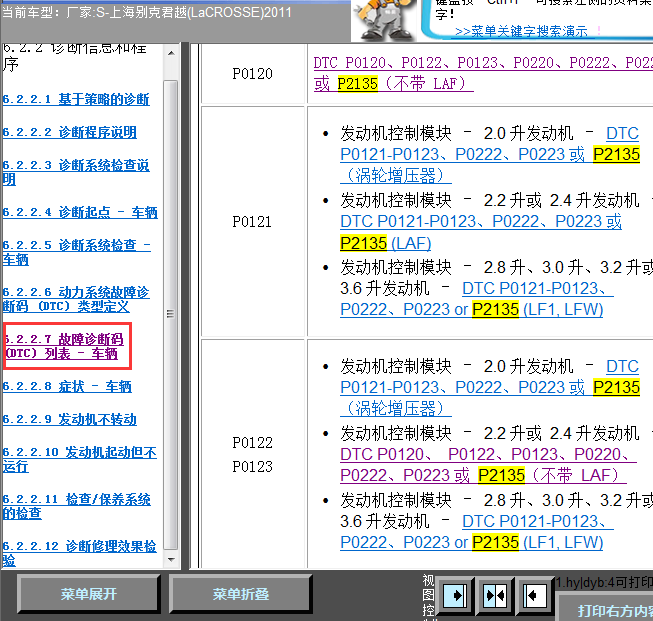This screenshot has height=621, width=653.
Task: Click the 菜单展开 button
Action: pyautogui.click(x=89, y=594)
